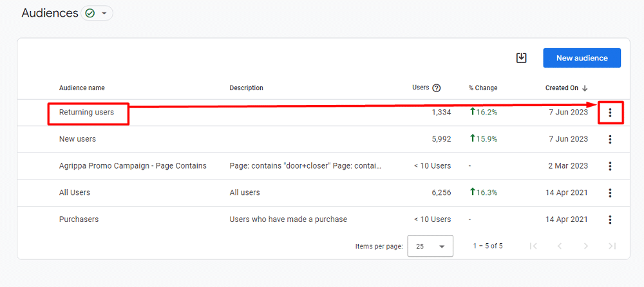Viewport: 644px width, 287px height.
Task: Expand the Audiences status dropdown arrow
Action: [x=104, y=14]
